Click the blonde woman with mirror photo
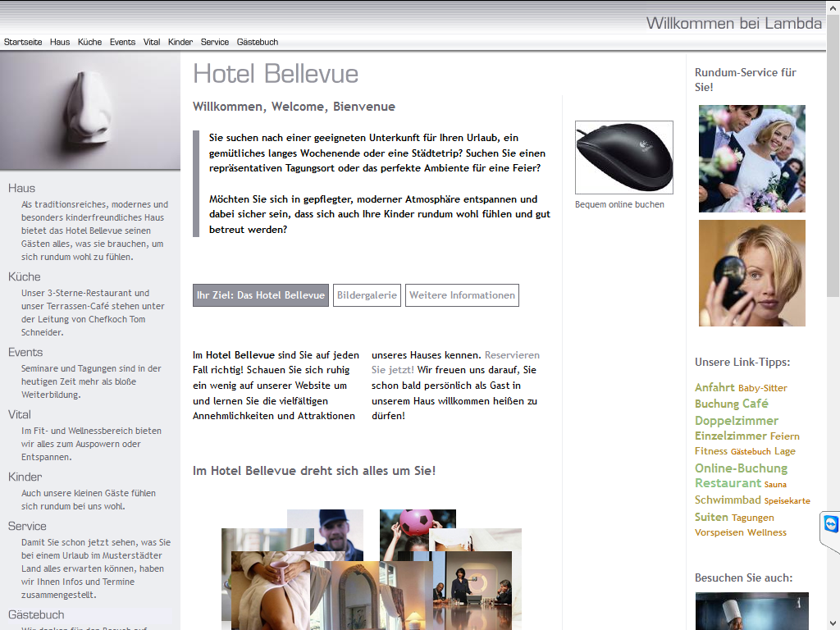 [x=751, y=272]
